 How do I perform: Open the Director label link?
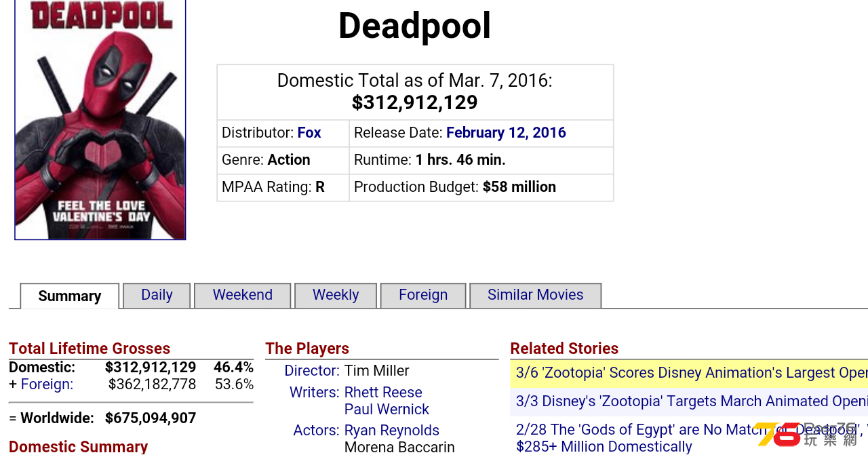[x=312, y=371]
